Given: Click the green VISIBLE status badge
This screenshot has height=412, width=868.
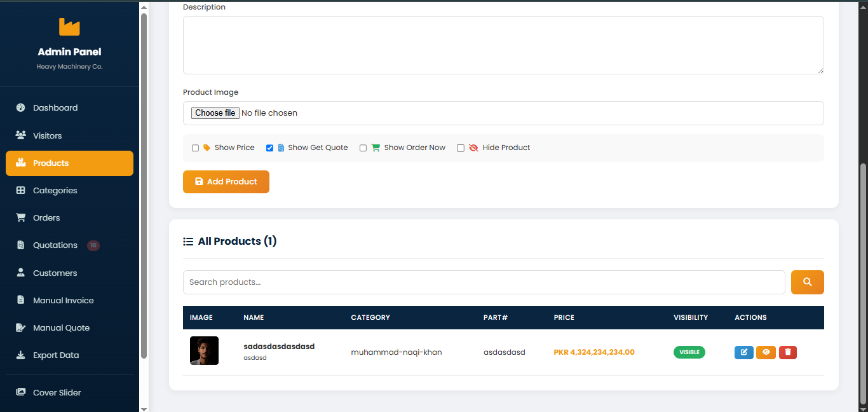Looking at the screenshot, I should click(689, 352).
